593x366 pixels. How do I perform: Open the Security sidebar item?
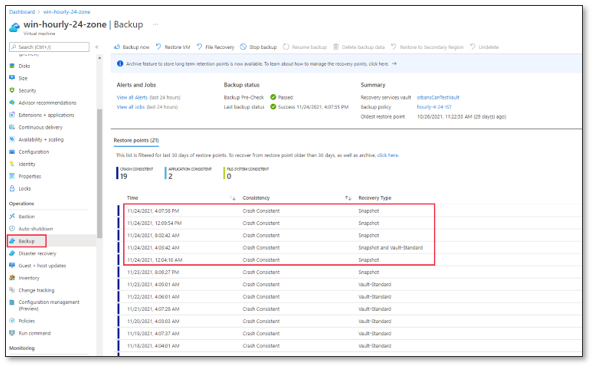pyautogui.click(x=27, y=90)
